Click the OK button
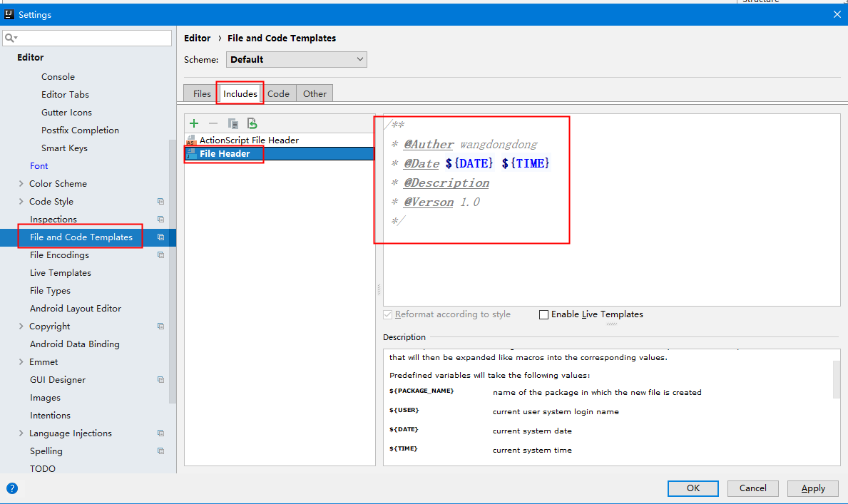 pyautogui.click(x=693, y=488)
